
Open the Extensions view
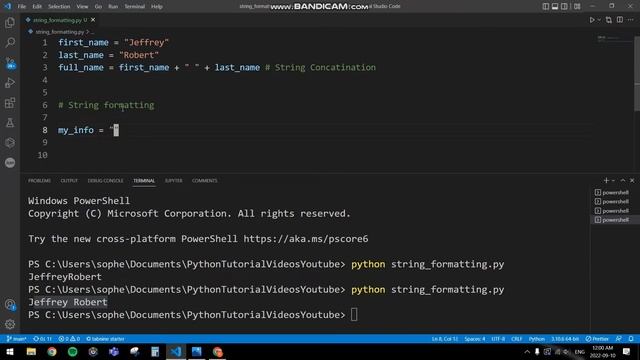tap(10, 103)
